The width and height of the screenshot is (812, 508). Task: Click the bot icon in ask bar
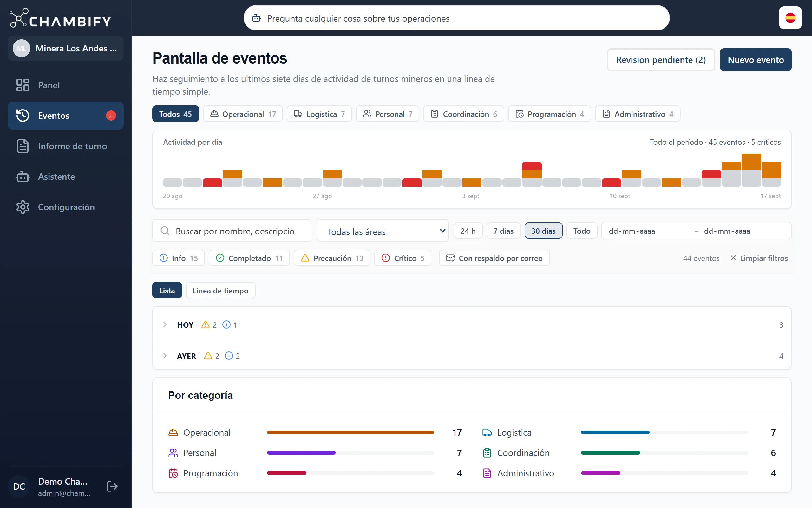coord(256,18)
